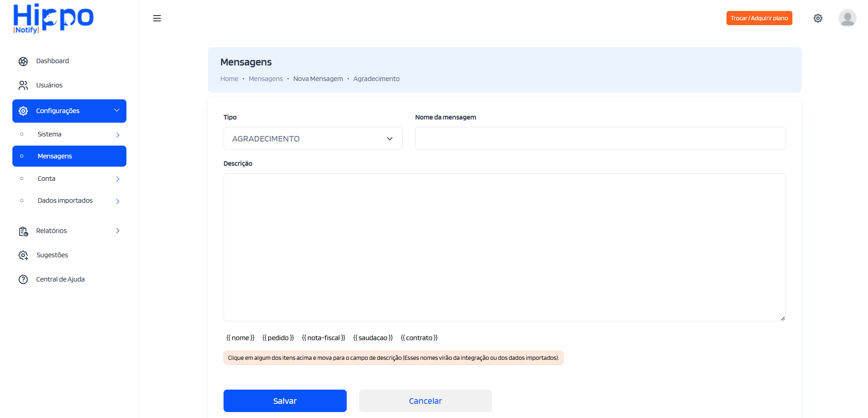Click the Relatórios clipboard icon
Viewport: 868px width, 418px height.
click(x=23, y=231)
